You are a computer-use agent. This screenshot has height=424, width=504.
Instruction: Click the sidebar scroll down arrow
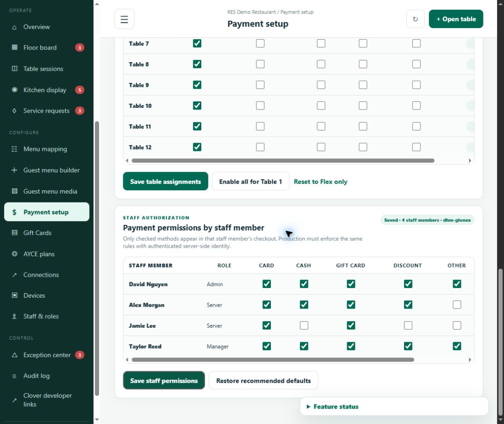[97, 420]
